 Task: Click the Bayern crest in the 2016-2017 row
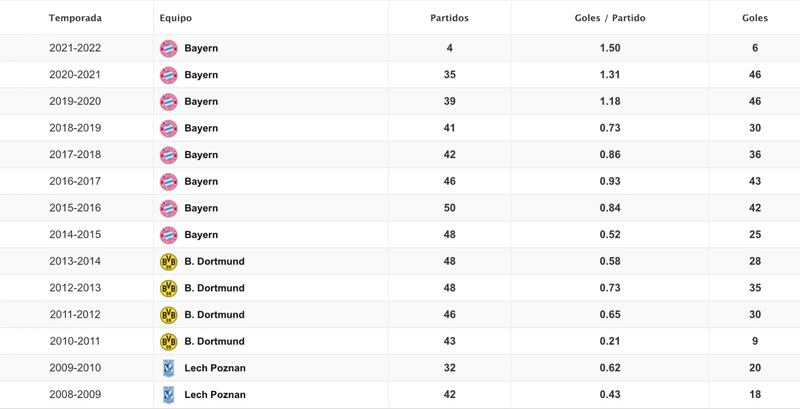point(168,181)
